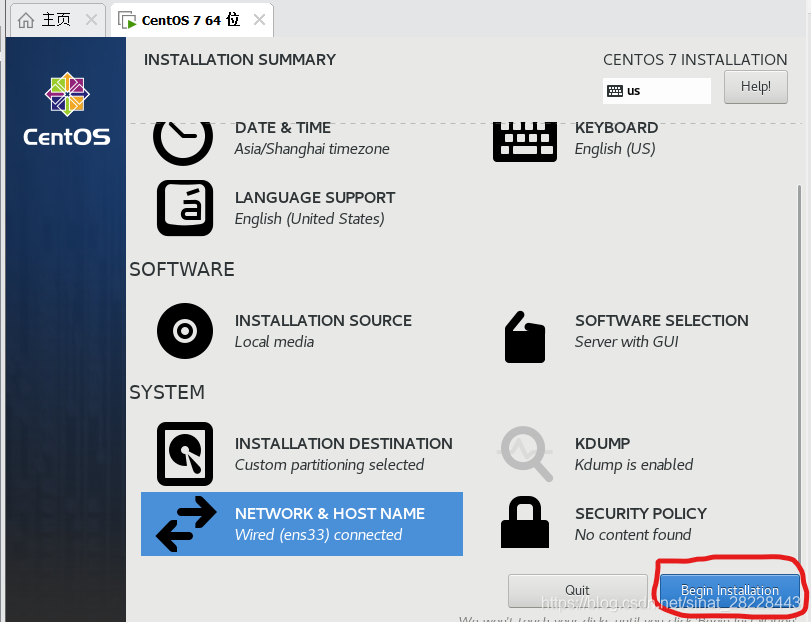The image size is (811, 622).
Task: Click Asia/Shanghai timezone text
Action: [x=312, y=149]
